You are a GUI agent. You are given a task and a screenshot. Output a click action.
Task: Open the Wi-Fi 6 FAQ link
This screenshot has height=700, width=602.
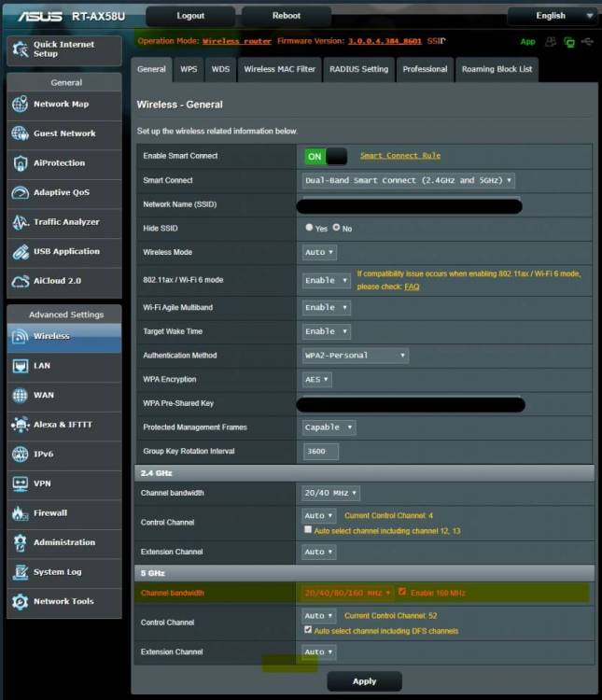tap(412, 287)
